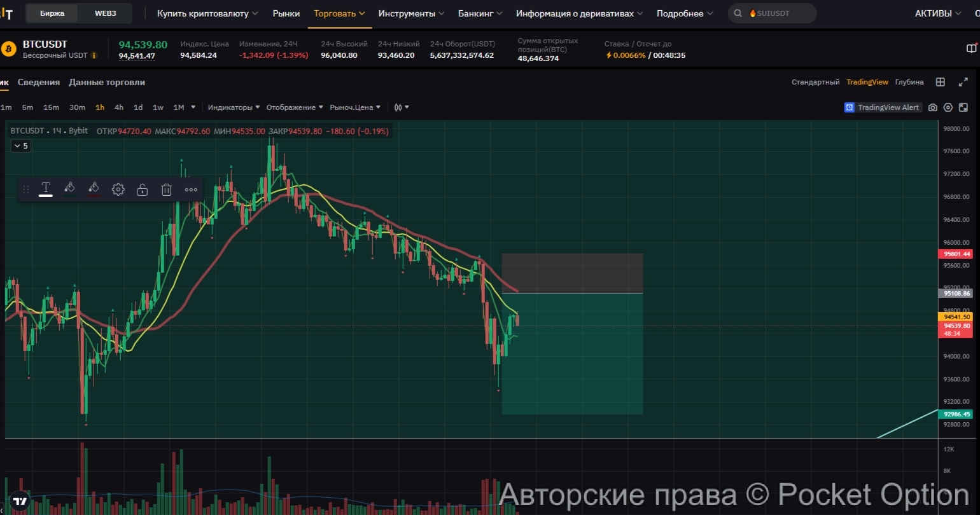Open the Индикаторы dropdown
Image resolution: width=980 pixels, height=515 pixels.
click(x=233, y=107)
